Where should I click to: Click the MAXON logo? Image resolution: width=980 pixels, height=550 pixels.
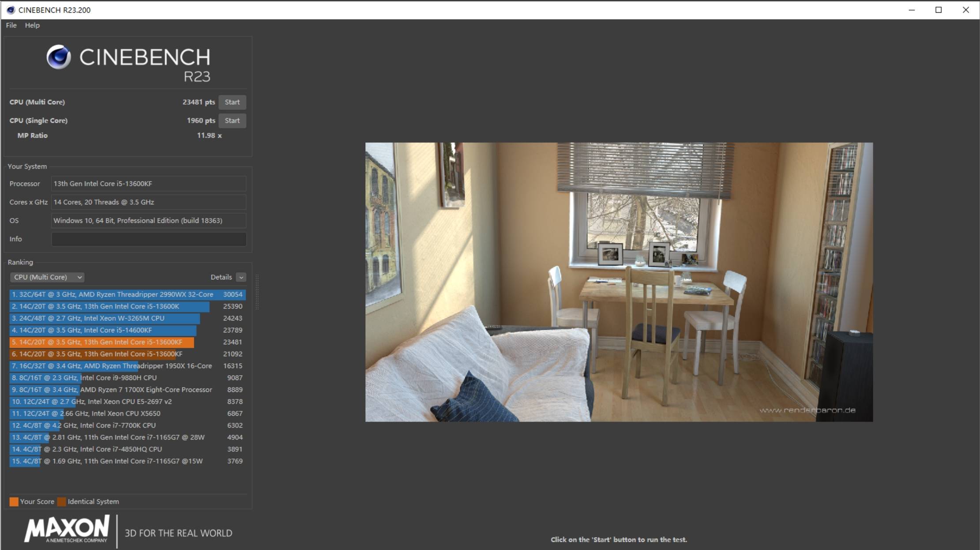[x=67, y=529]
